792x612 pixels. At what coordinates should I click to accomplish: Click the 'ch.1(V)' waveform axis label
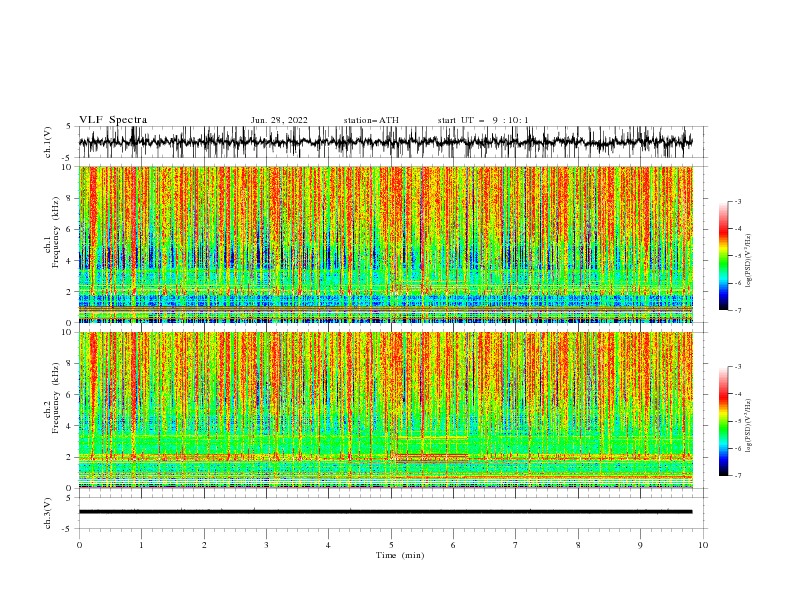point(48,142)
